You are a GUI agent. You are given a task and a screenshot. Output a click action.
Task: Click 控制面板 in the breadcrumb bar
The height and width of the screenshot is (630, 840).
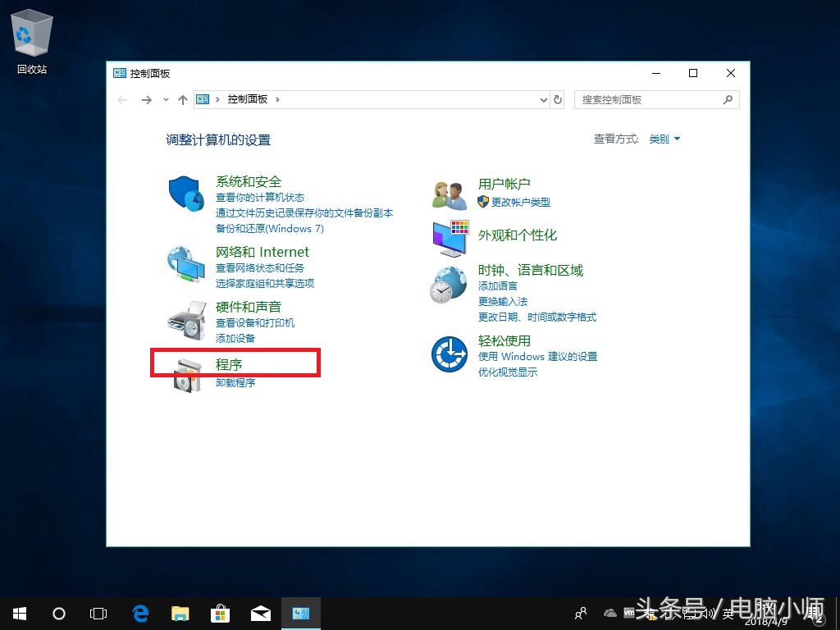248,99
